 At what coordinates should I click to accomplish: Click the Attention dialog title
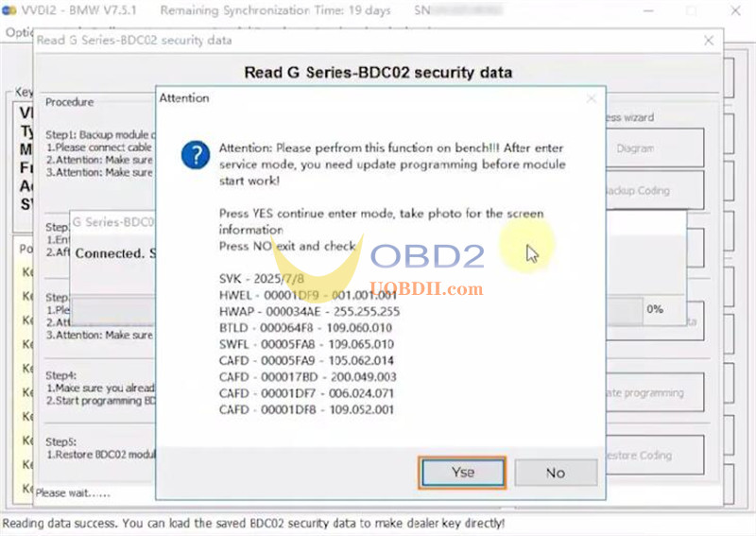point(184,98)
